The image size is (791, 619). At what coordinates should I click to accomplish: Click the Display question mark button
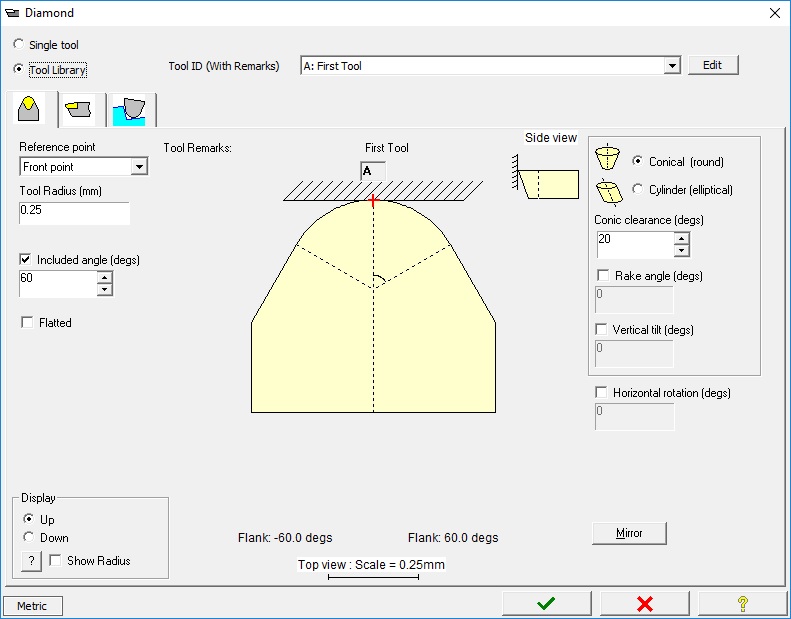31,561
